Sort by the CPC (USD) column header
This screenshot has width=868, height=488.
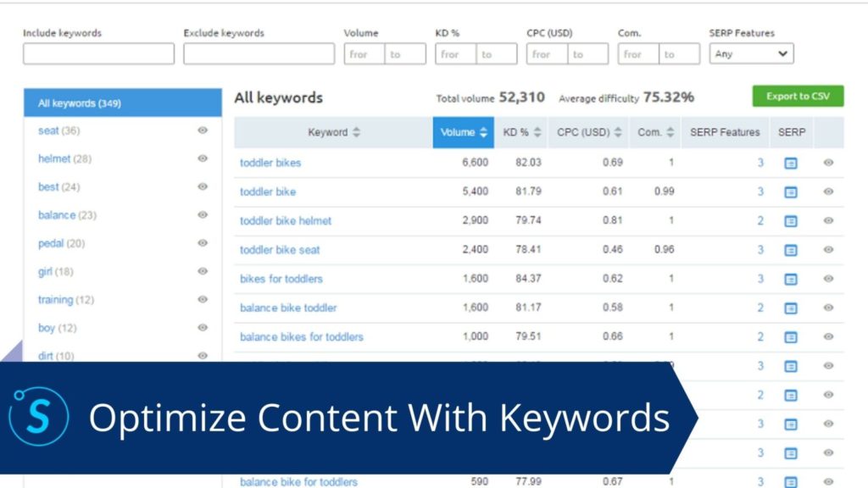[591, 132]
